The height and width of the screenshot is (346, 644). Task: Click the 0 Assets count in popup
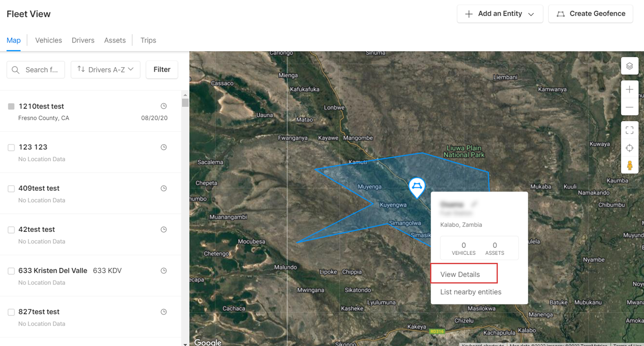pos(495,248)
